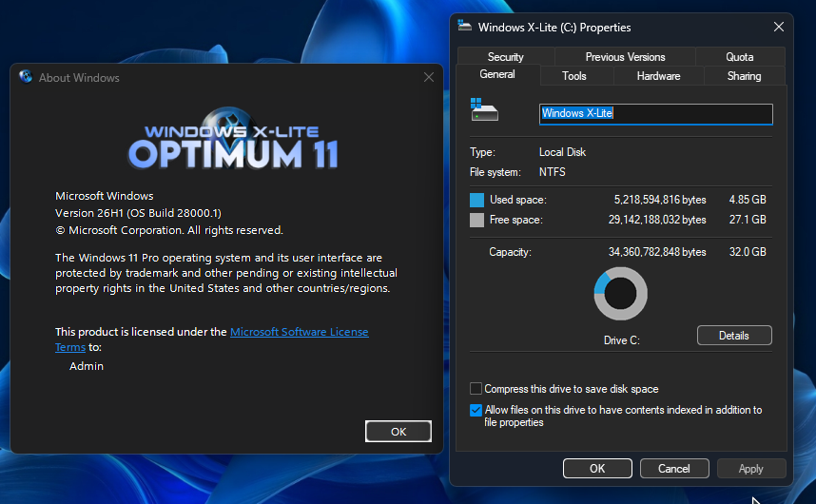Click the licensed user name Admin

tap(87, 366)
